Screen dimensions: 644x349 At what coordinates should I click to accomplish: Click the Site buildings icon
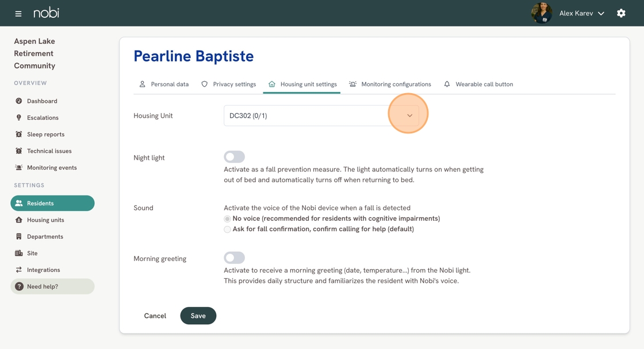coord(19,253)
